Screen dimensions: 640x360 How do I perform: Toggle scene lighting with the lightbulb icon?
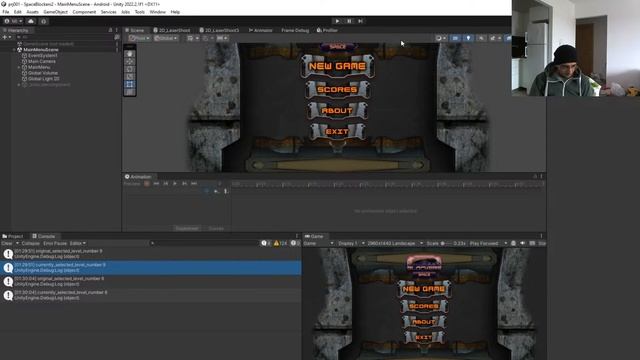468,38
